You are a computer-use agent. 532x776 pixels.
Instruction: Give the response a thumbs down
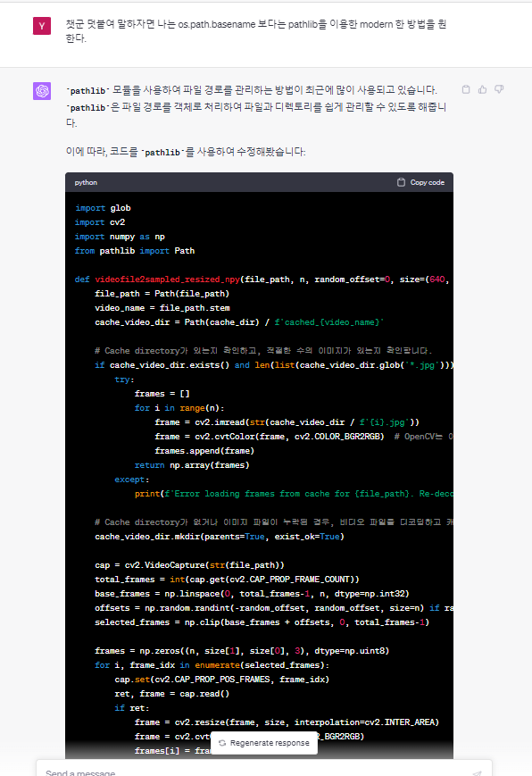[x=499, y=89]
